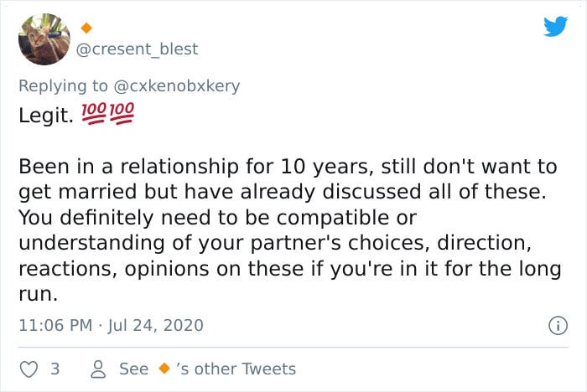
Task: Click the You definitely need line of text
Action: 217,218
